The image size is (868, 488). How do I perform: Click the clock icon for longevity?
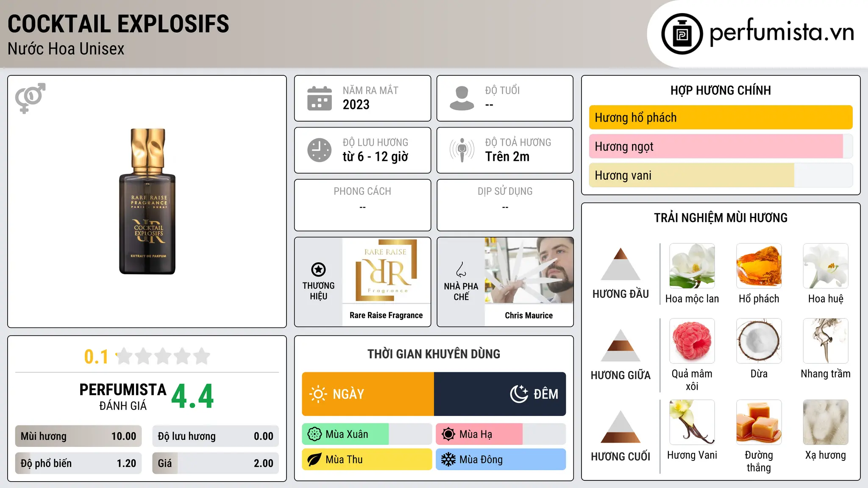320,150
